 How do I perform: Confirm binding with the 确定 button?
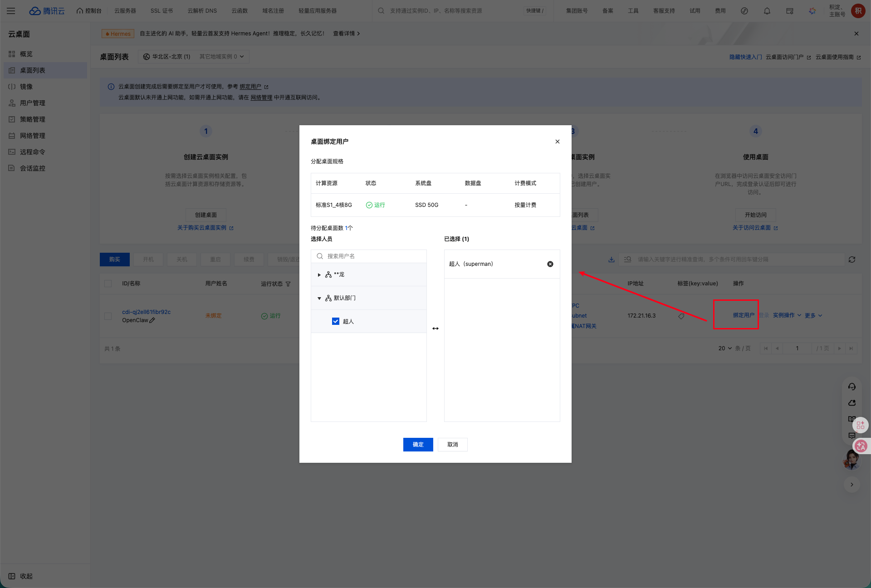pyautogui.click(x=418, y=445)
